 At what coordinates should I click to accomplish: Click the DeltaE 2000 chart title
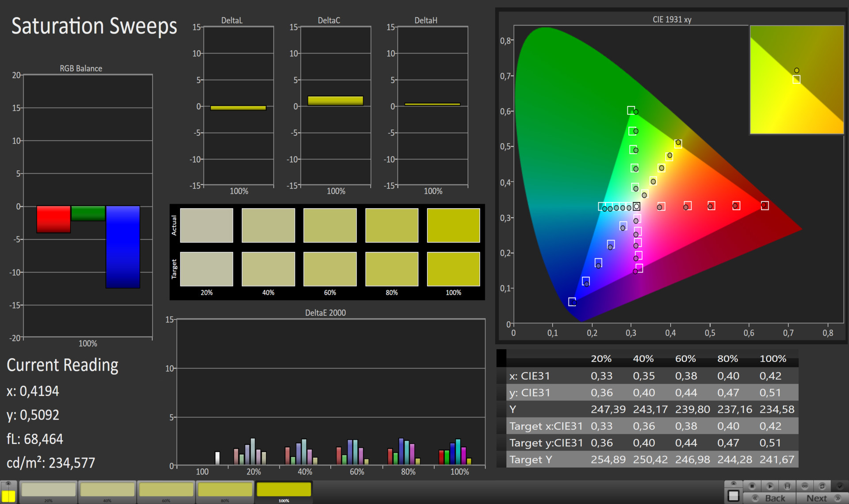[x=325, y=313]
